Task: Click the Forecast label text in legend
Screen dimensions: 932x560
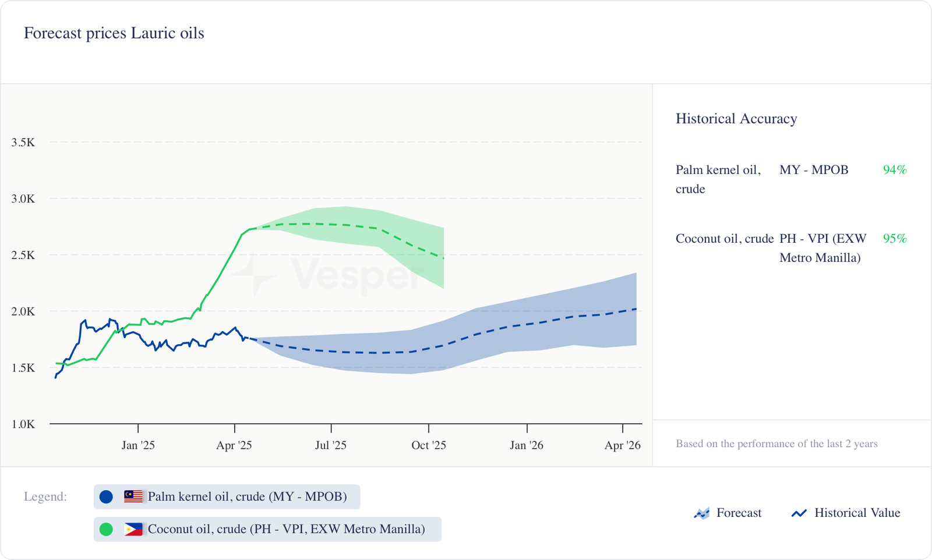Action: pos(739,513)
